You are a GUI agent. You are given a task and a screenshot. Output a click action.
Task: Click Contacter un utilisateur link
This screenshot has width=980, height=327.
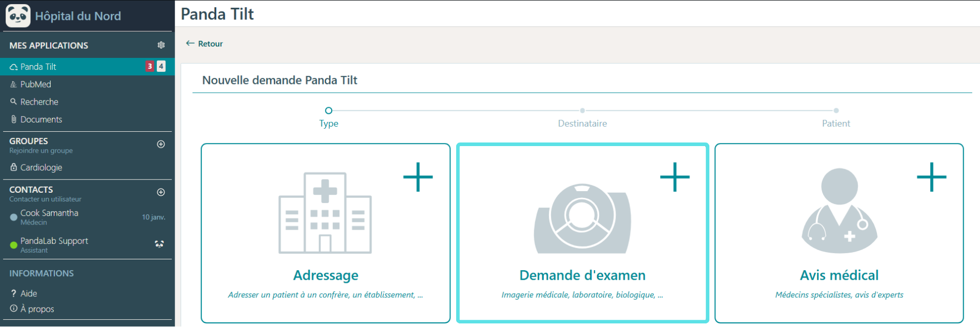point(45,199)
